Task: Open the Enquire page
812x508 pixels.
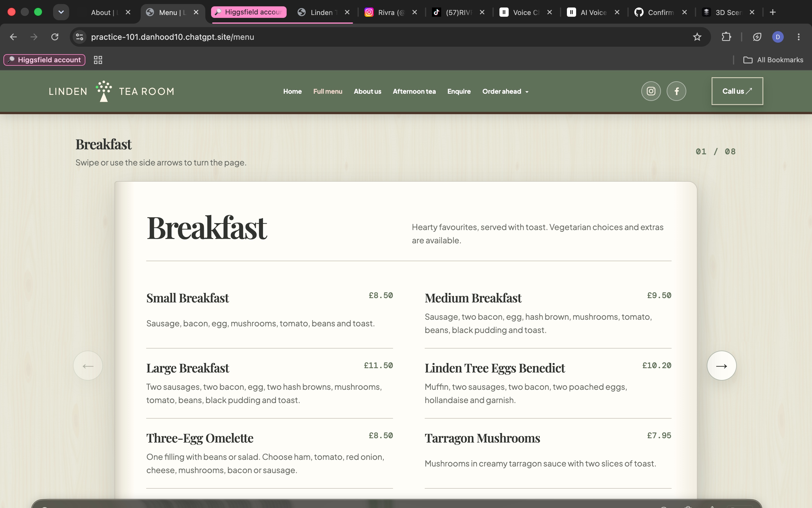Action: (458, 91)
